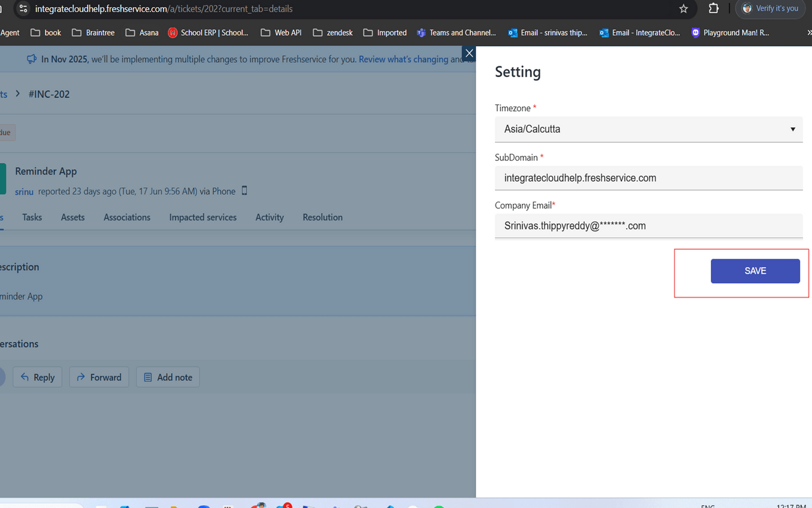Click the address bar URL
Viewport: 812px width, 508px height.
click(164, 9)
